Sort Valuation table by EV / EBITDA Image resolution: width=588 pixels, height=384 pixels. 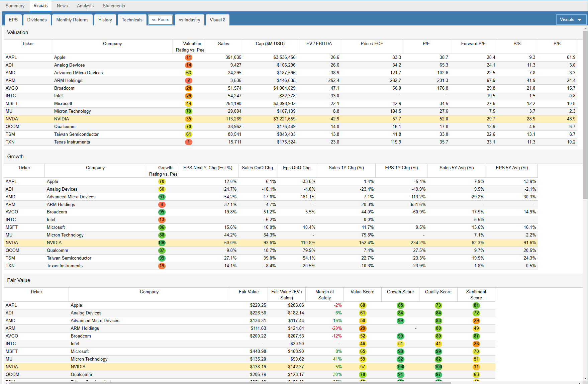[319, 44]
